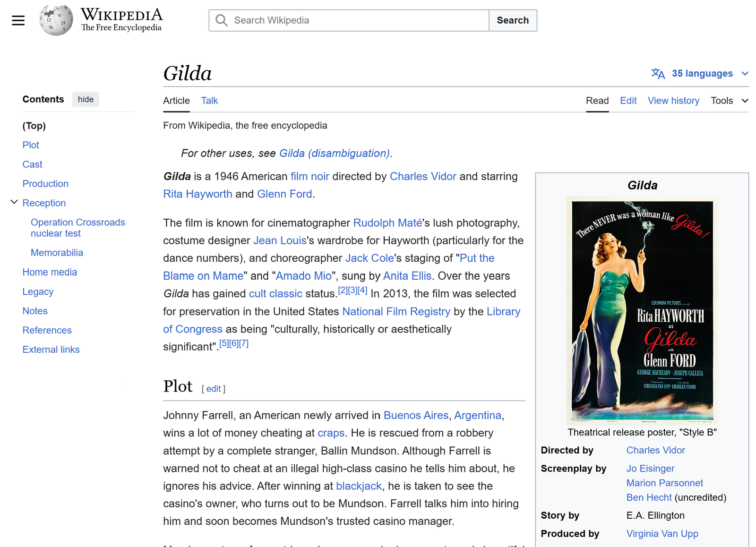Open citation footnote 2

[343, 291]
